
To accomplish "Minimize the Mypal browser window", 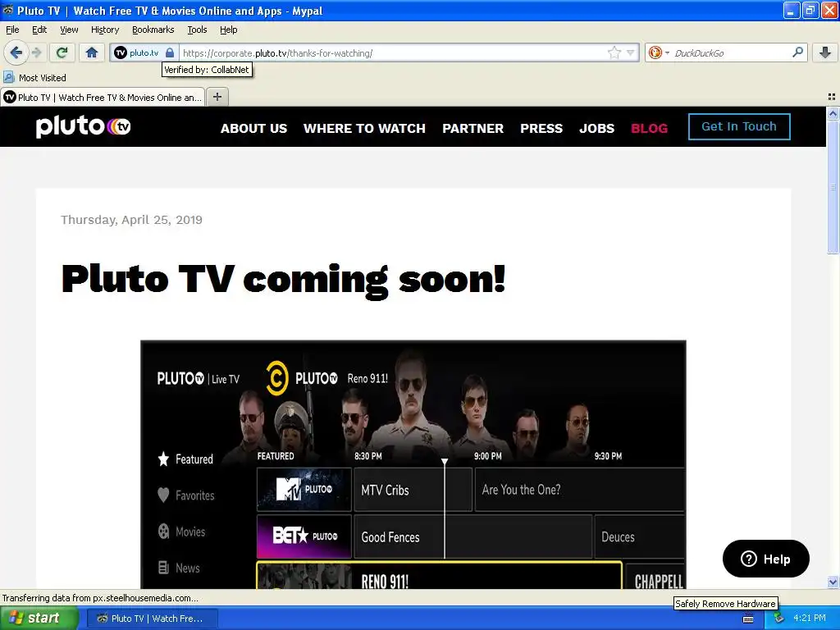I will [x=792, y=10].
